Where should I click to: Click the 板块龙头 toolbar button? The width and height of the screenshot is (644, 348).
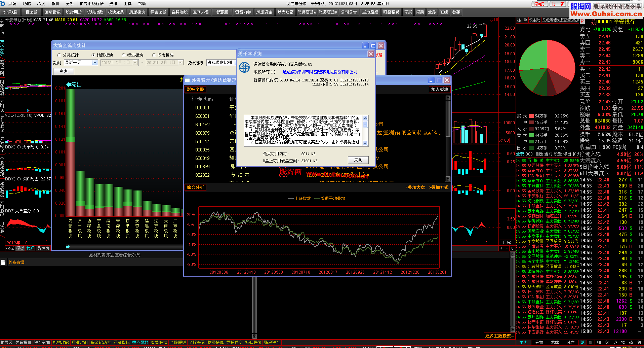(116, 12)
